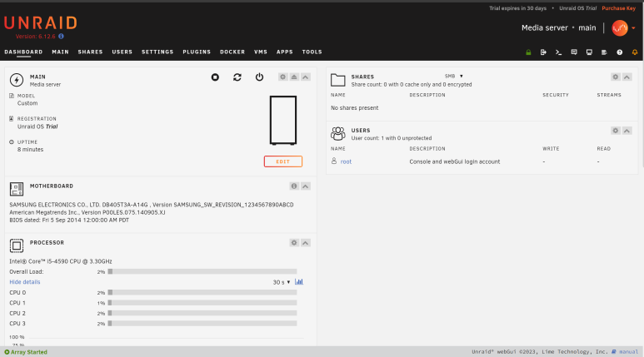Screen dimensions: 644x357
Task: Toggle the CPU chart graph icon
Action: click(299, 282)
